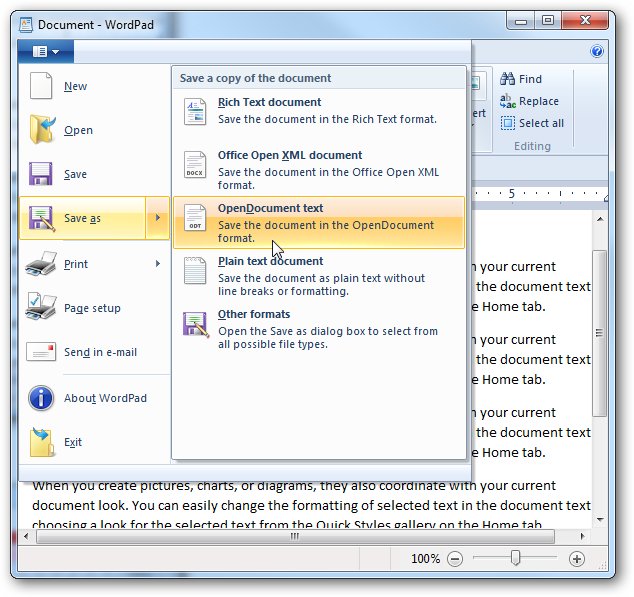Viewport: 634px width, 597px height.
Task: Choose New from the menu
Action: click(95, 86)
